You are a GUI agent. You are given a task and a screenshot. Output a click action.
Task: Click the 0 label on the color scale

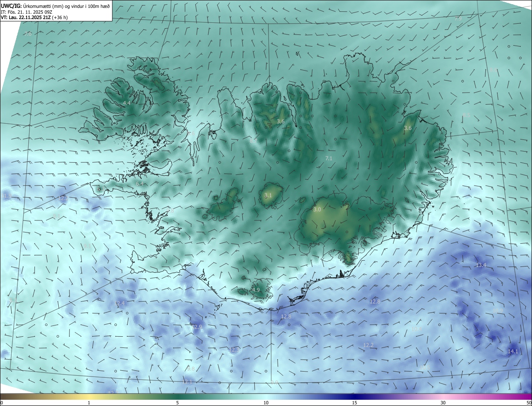(x=2, y=403)
